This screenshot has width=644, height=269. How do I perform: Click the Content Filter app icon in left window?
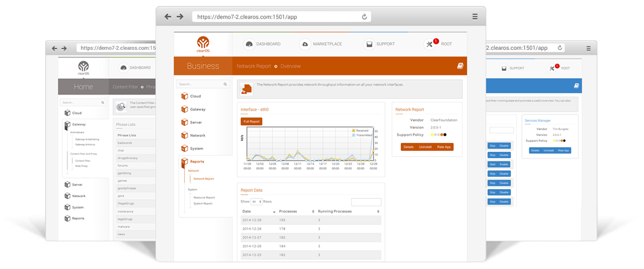(x=120, y=106)
